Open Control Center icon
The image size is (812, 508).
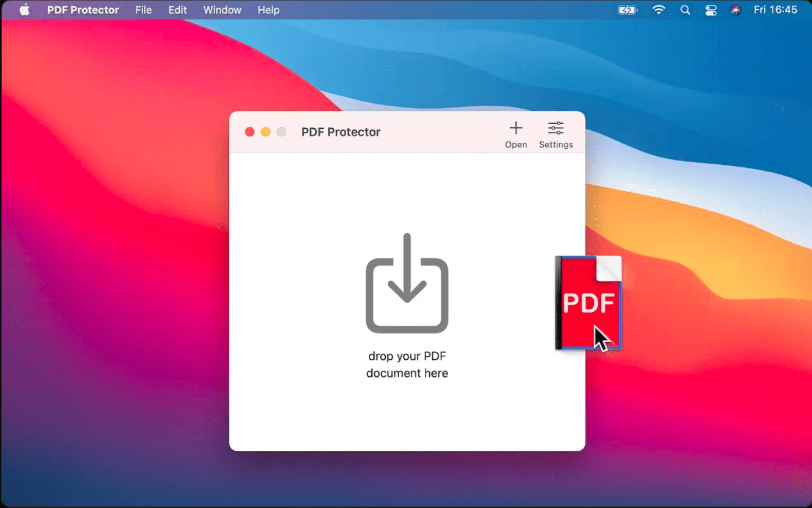pyautogui.click(x=711, y=10)
